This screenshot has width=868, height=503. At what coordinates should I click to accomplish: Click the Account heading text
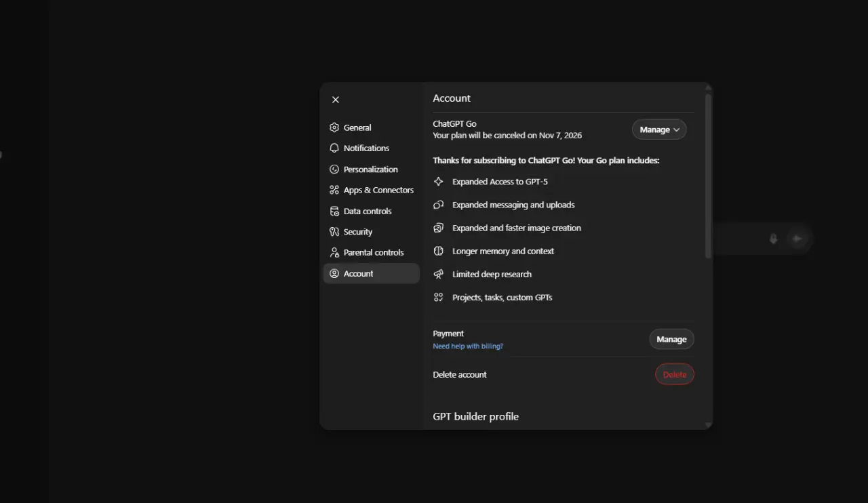pyautogui.click(x=452, y=98)
